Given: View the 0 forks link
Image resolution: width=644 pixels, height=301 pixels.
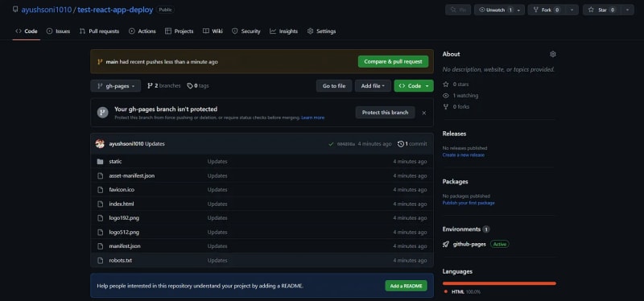Looking at the screenshot, I should pos(456,107).
